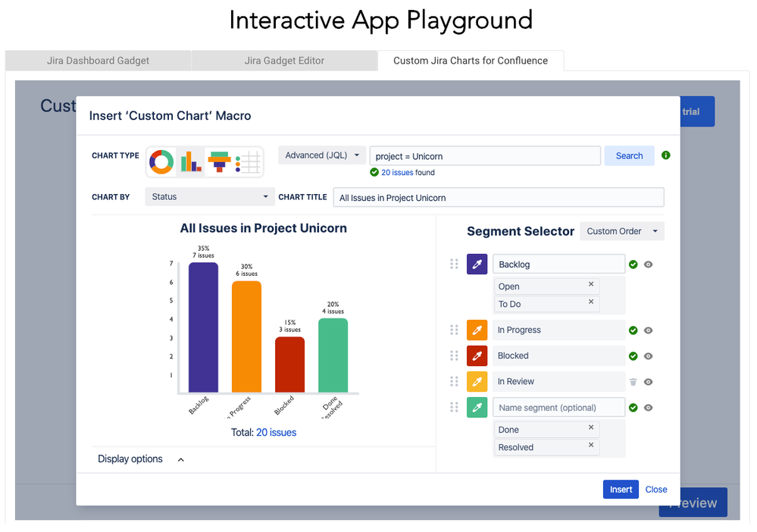Open the Advanced (JQL) search mode dropdown
Screen dimensions: 757x532
(321, 154)
